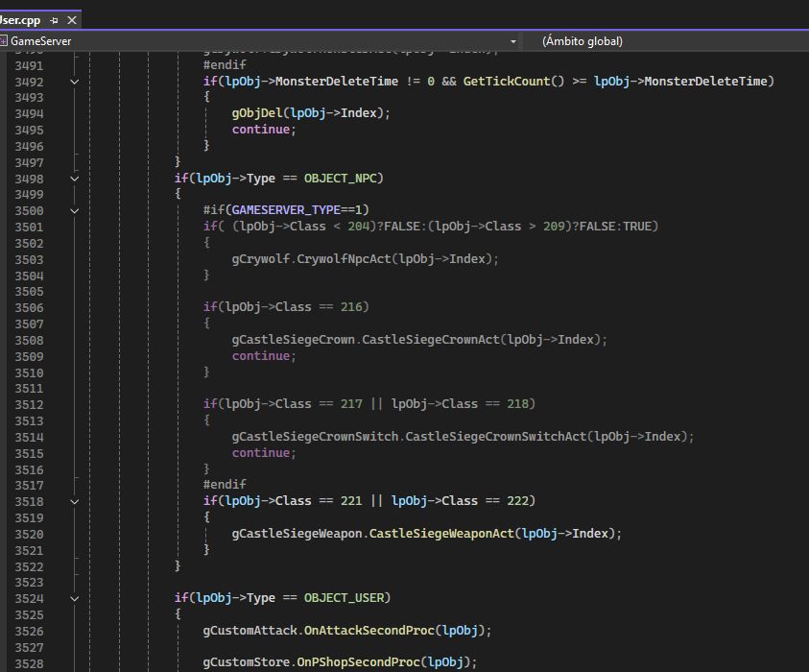809x672 pixels.
Task: Click the continue keyword on line 3509
Action: (261, 355)
